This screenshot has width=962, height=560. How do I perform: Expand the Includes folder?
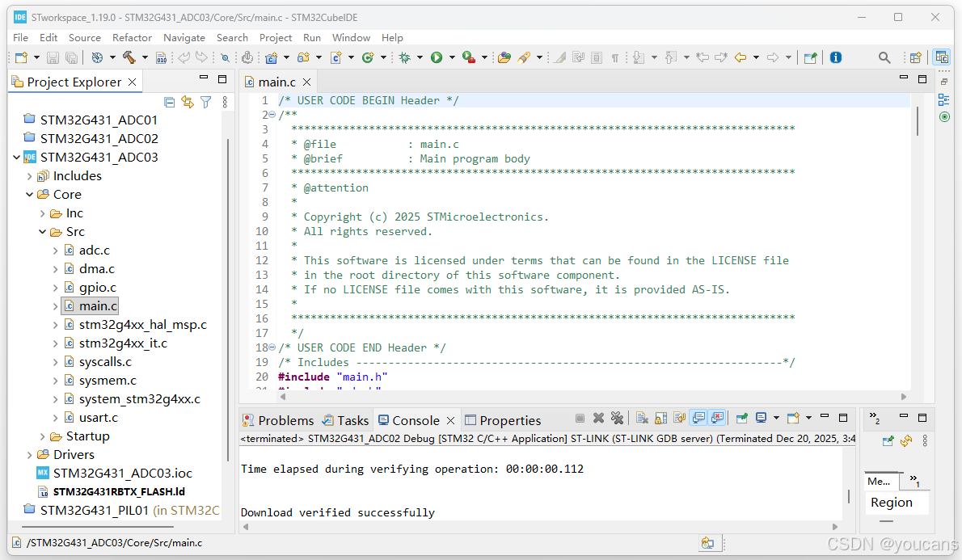(x=29, y=177)
